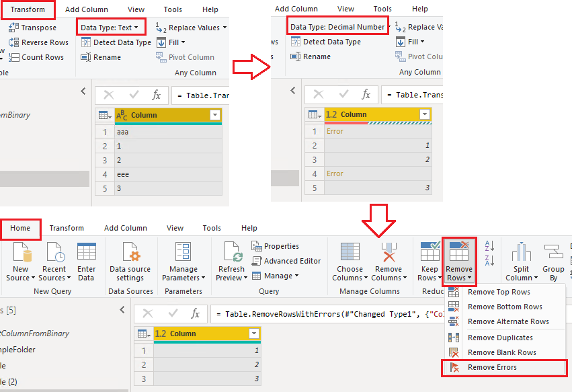This screenshot has height=392, width=572.
Task: Select Remove Alternate Rows menu item
Action: tap(505, 321)
